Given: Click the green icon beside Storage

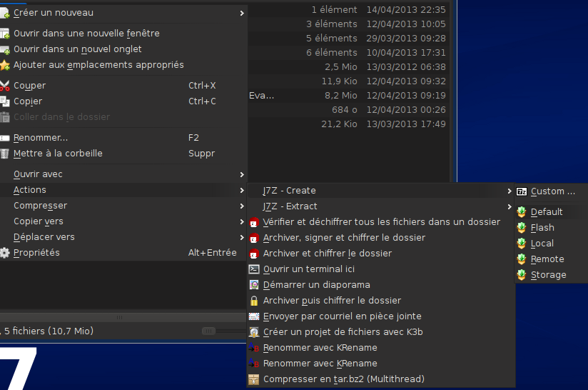Looking at the screenshot, I should tap(522, 275).
